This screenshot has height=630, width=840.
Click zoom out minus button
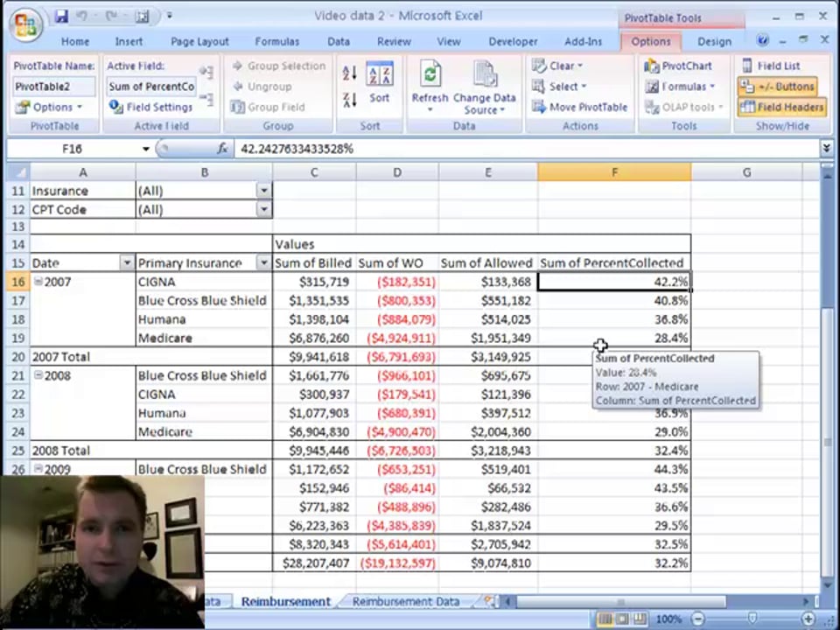(697, 619)
